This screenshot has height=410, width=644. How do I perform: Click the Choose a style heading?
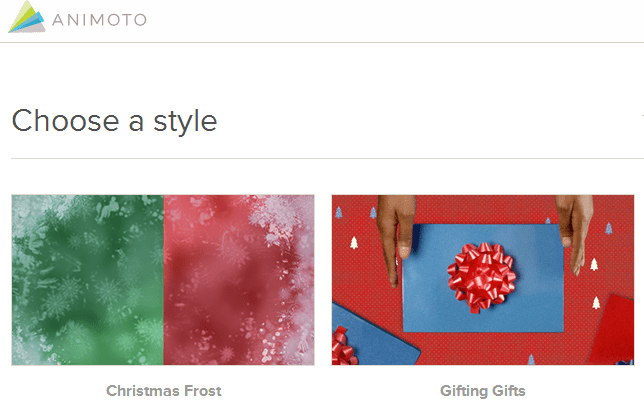point(114,121)
